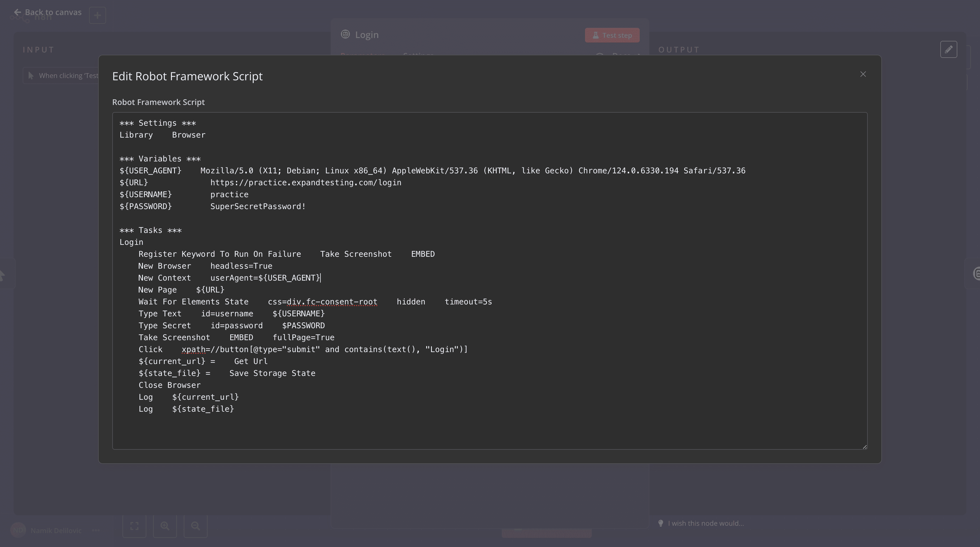Click the ND user avatar in the bottom-left corner
The width and height of the screenshot is (980, 547).
[18, 530]
